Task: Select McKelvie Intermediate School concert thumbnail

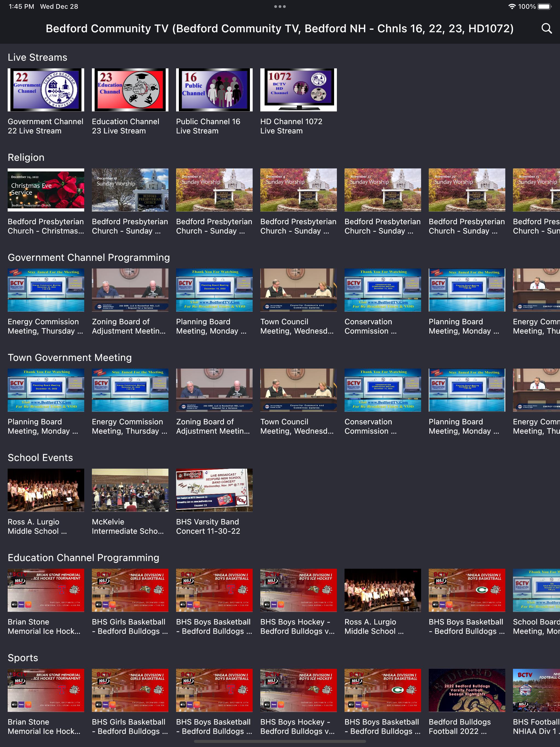Action: (x=130, y=490)
